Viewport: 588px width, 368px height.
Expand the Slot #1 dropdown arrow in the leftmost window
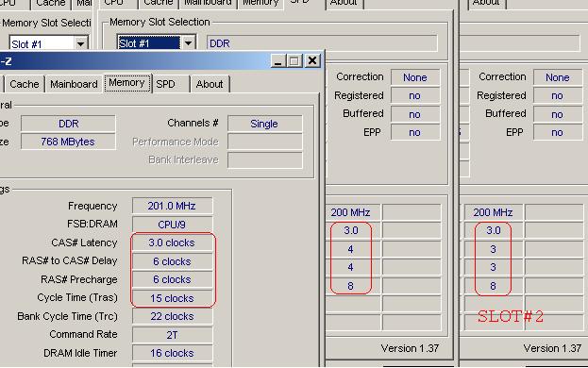80,43
